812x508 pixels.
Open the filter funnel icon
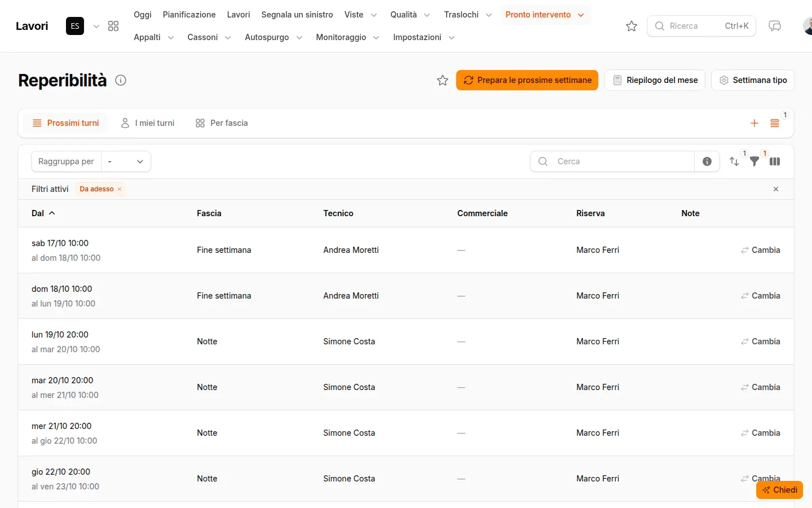754,161
